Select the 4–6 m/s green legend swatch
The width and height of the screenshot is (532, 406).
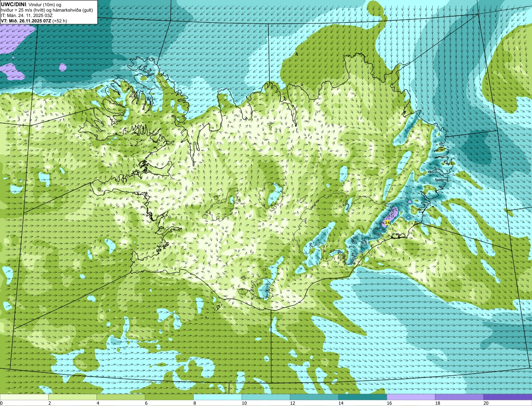(121, 397)
